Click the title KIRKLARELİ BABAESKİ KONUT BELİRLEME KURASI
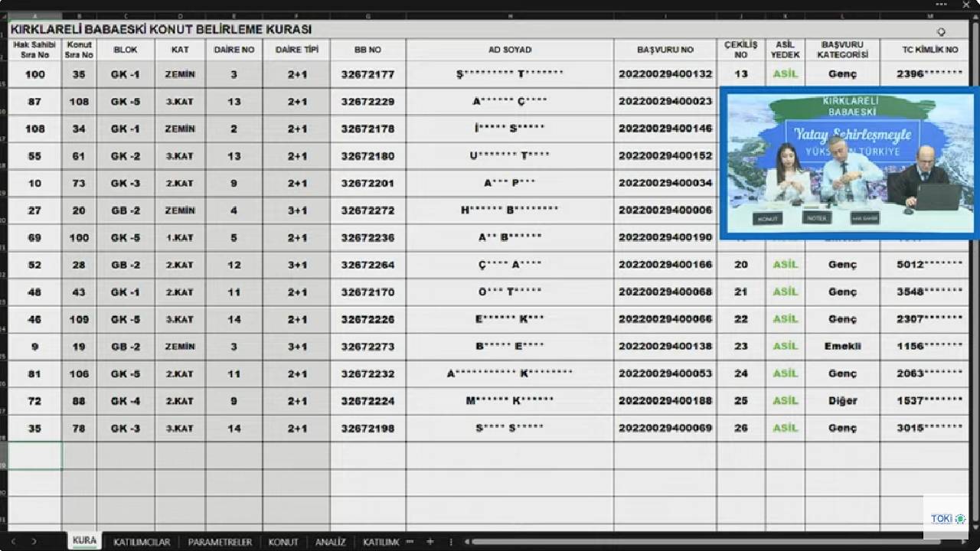980x551 pixels. pos(161,29)
